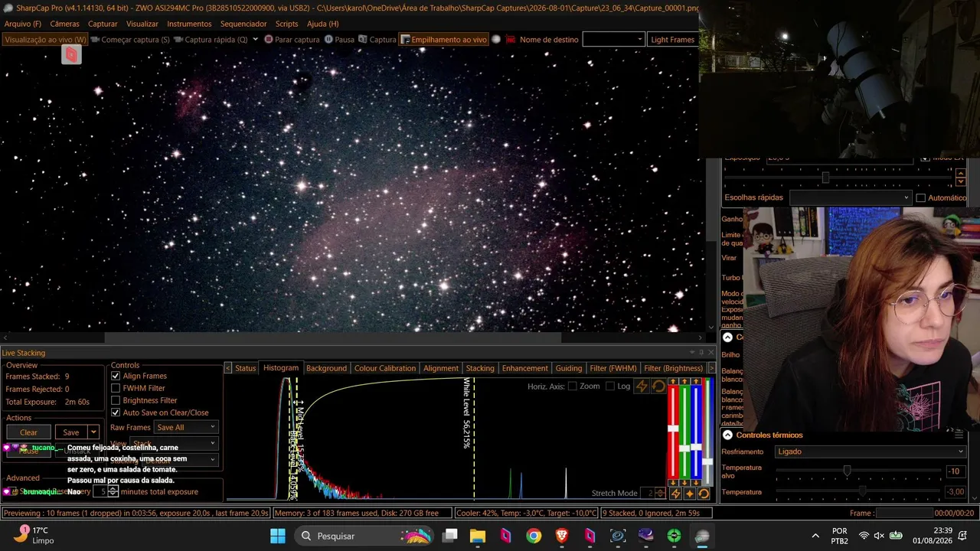Screen dimensions: 980x551
Task: Click the down arrow below the red colour slider
Action: tap(673, 483)
